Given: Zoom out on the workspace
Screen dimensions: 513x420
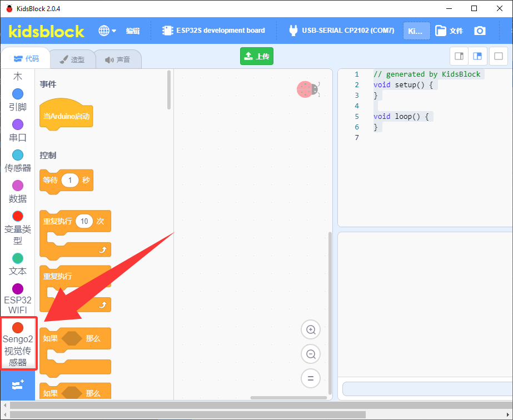Looking at the screenshot, I should point(311,354).
